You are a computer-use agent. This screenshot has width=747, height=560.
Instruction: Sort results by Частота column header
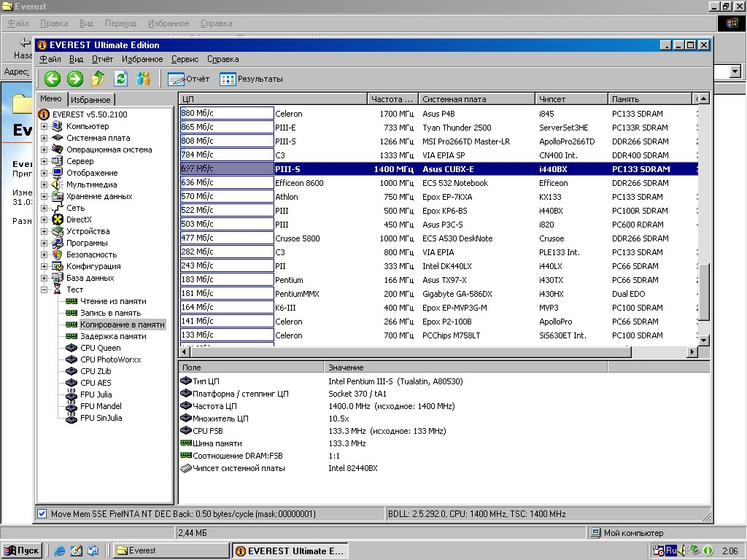pos(392,99)
